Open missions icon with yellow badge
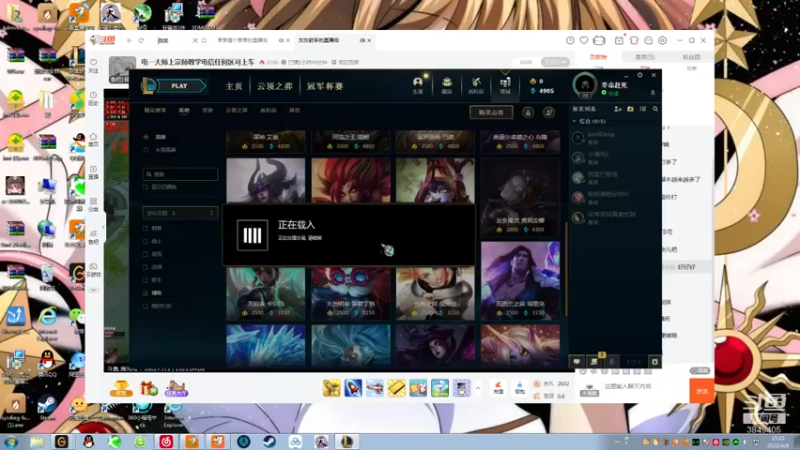This screenshot has height=450, width=800. (594, 361)
